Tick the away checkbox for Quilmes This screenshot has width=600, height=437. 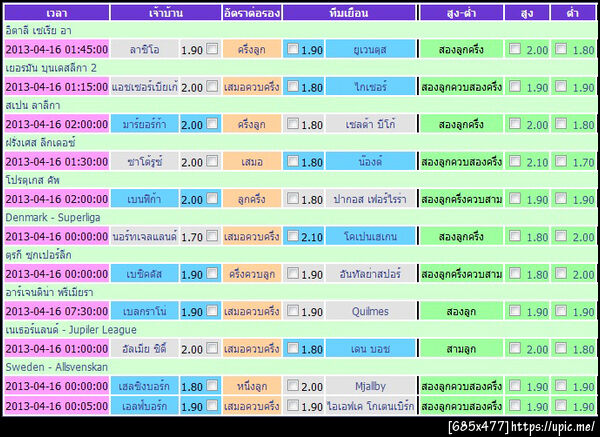(293, 311)
